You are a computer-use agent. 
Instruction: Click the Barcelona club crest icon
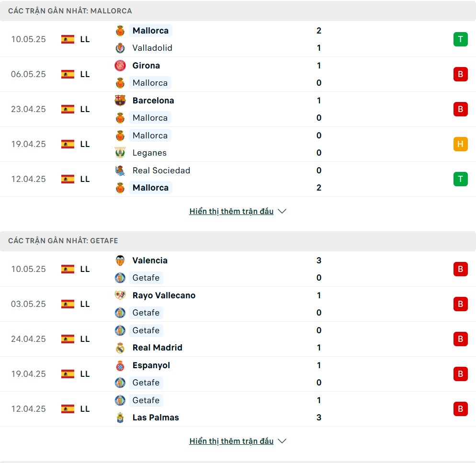pos(120,101)
